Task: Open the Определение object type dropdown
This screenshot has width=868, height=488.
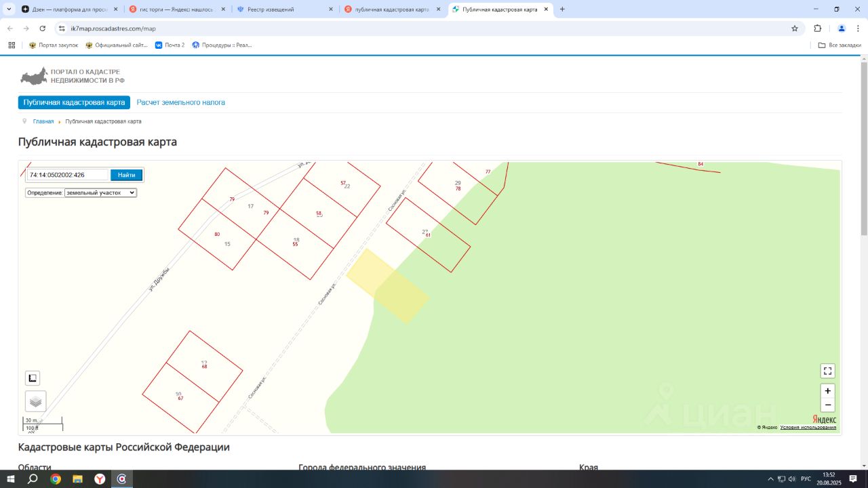Action: [100, 192]
